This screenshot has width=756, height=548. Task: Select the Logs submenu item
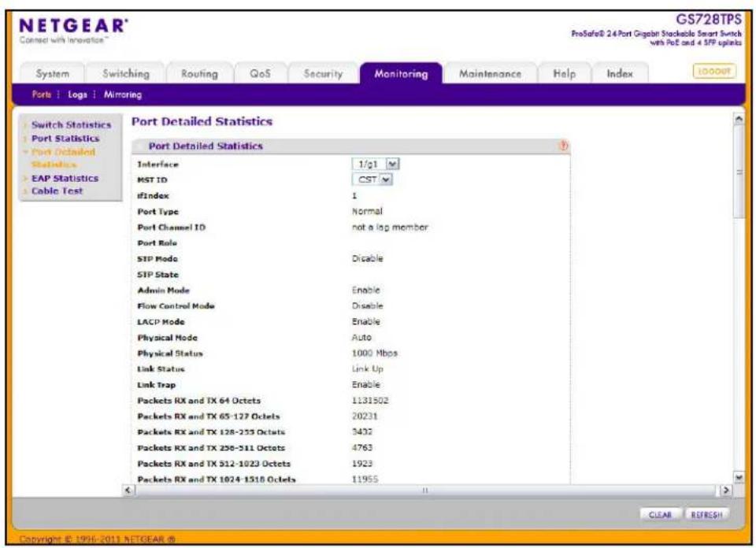(78, 94)
